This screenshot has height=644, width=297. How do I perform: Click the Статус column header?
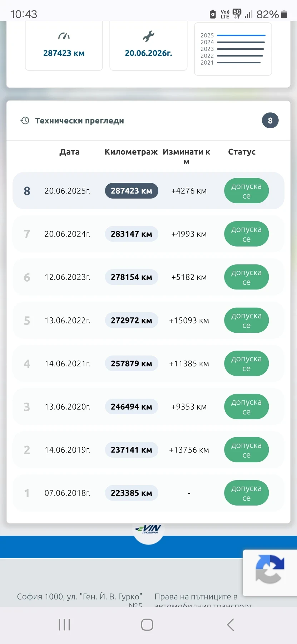(242, 152)
